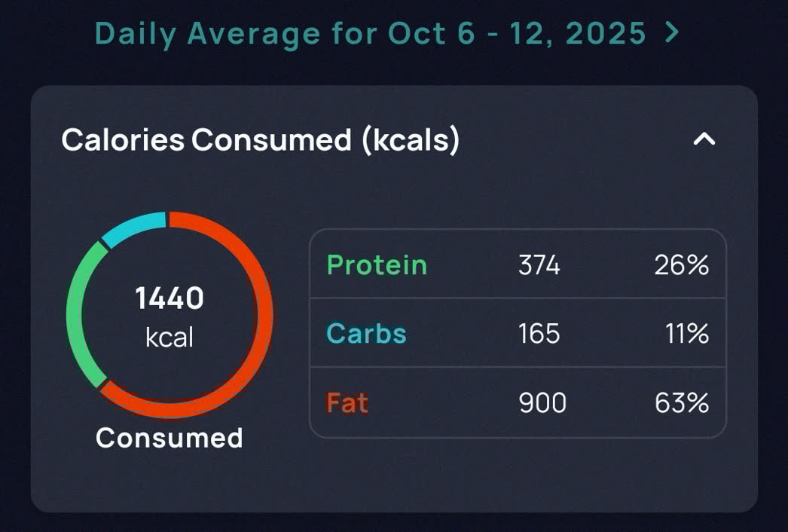The image size is (788, 532).
Task: Tap the Protein 374 calorie value
Action: [x=539, y=265]
